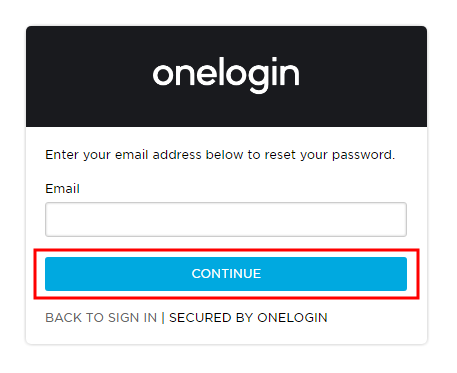Image resolution: width=457 pixels, height=373 pixels.
Task: Click the words SIGN IN in footer link
Action: (x=132, y=318)
